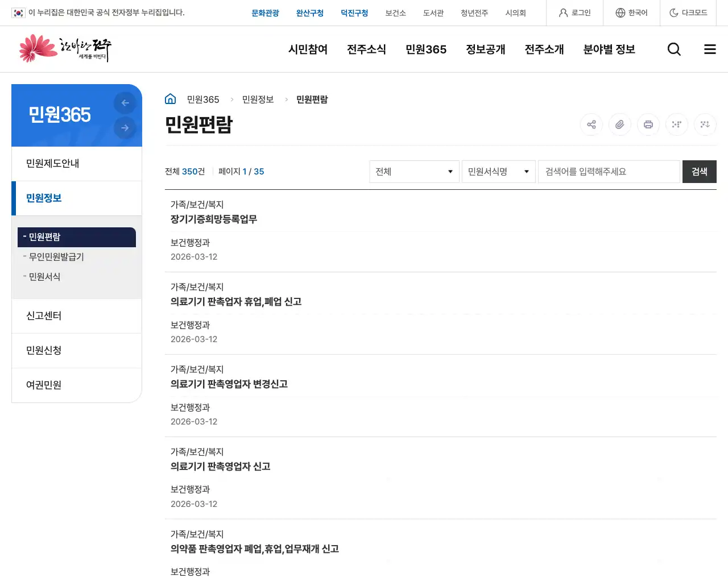Image resolution: width=728 pixels, height=582 pixels.
Task: Open the hamburger full menu icon
Action: pyautogui.click(x=710, y=49)
